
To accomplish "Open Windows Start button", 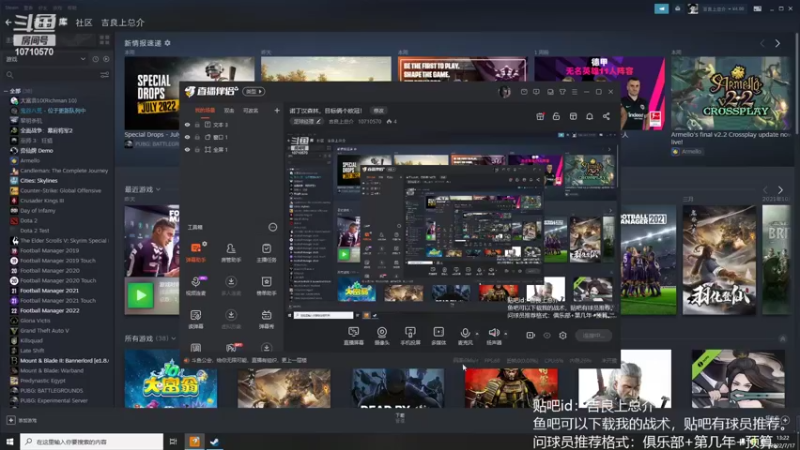I will point(10,441).
